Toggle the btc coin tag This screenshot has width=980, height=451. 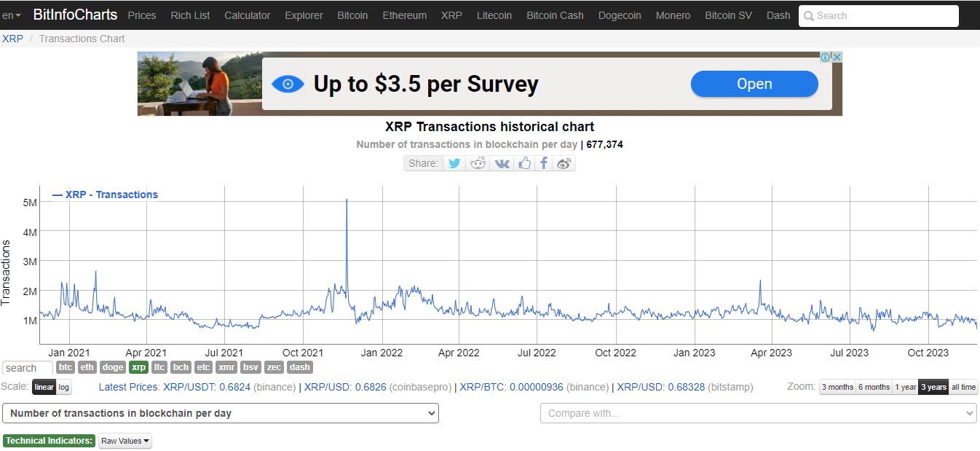66,367
